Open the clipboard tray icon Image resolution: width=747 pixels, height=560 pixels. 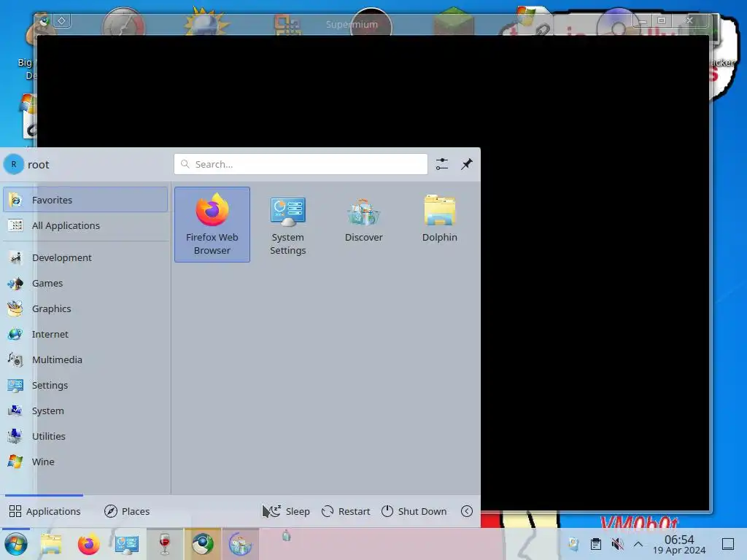pyautogui.click(x=595, y=544)
